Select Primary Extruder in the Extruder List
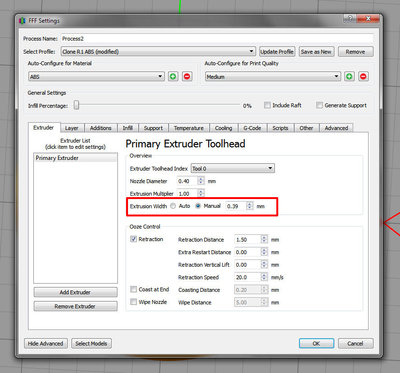 tap(75, 158)
